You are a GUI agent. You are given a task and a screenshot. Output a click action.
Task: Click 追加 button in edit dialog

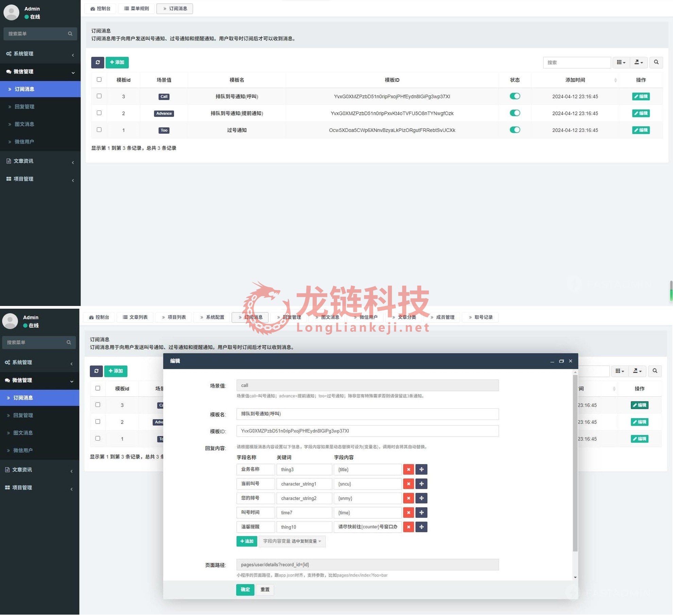pos(246,541)
